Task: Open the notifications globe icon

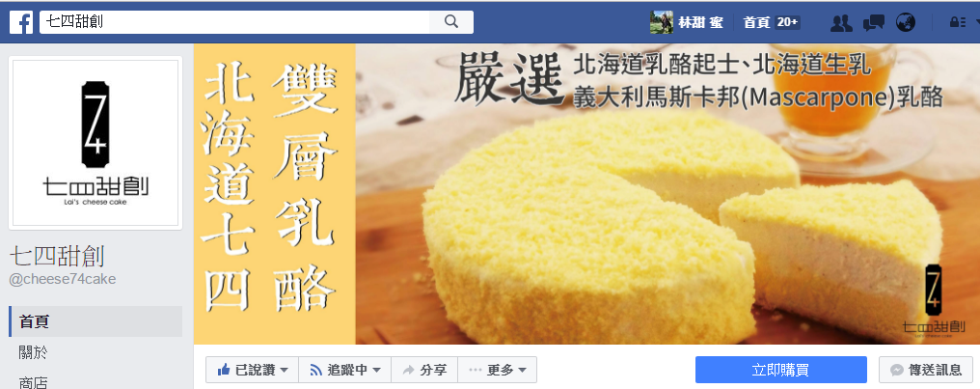Action: [905, 22]
